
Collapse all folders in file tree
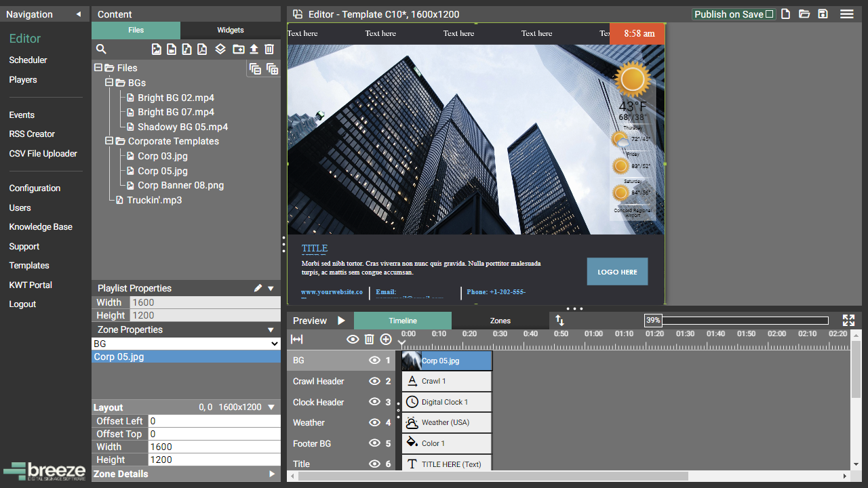point(255,68)
